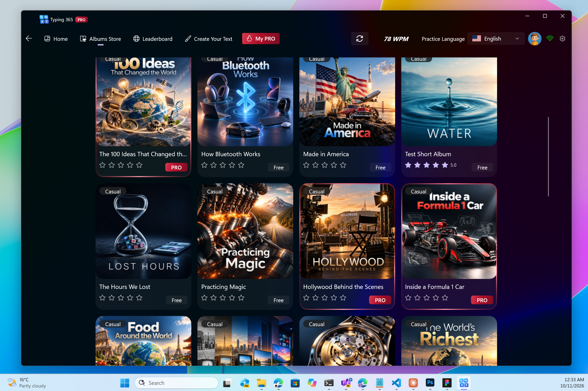Select the Albums Store tab
Viewport: 588px width, 391px height.
[x=100, y=39]
